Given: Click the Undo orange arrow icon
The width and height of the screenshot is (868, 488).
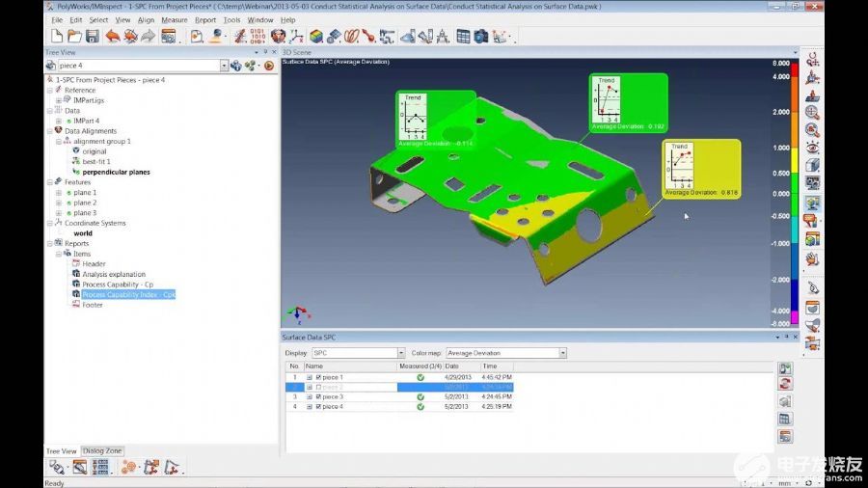Looking at the screenshot, I should (x=113, y=37).
